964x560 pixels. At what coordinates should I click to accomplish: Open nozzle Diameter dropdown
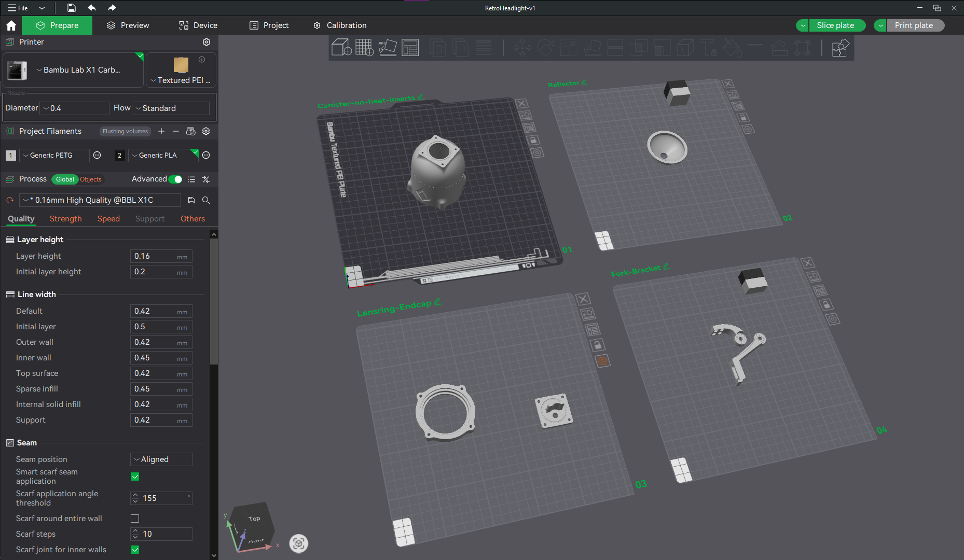75,108
